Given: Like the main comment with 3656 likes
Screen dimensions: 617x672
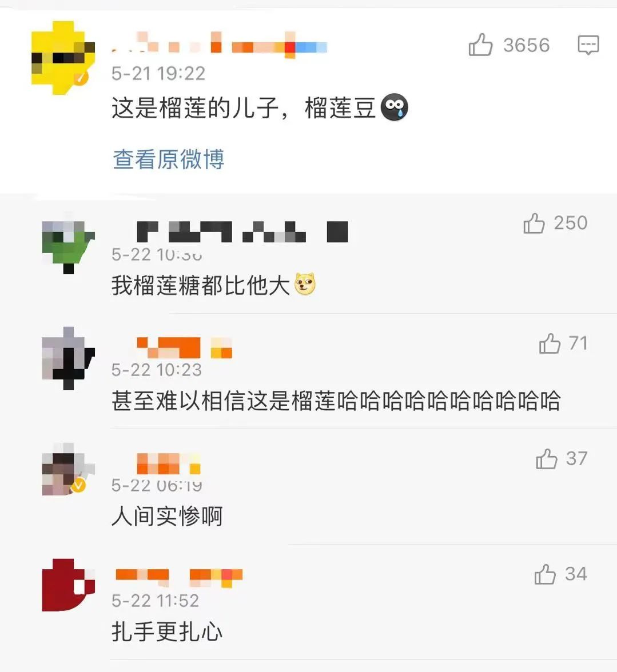Looking at the screenshot, I should (480, 45).
